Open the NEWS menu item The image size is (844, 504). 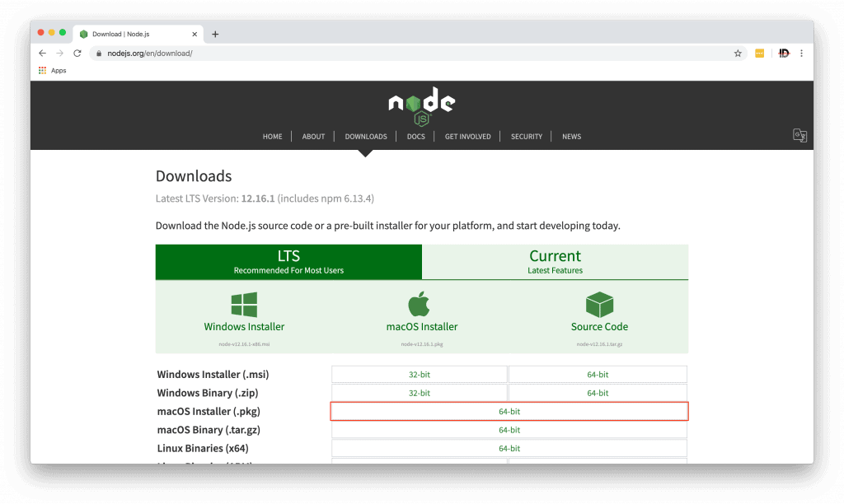coord(572,137)
